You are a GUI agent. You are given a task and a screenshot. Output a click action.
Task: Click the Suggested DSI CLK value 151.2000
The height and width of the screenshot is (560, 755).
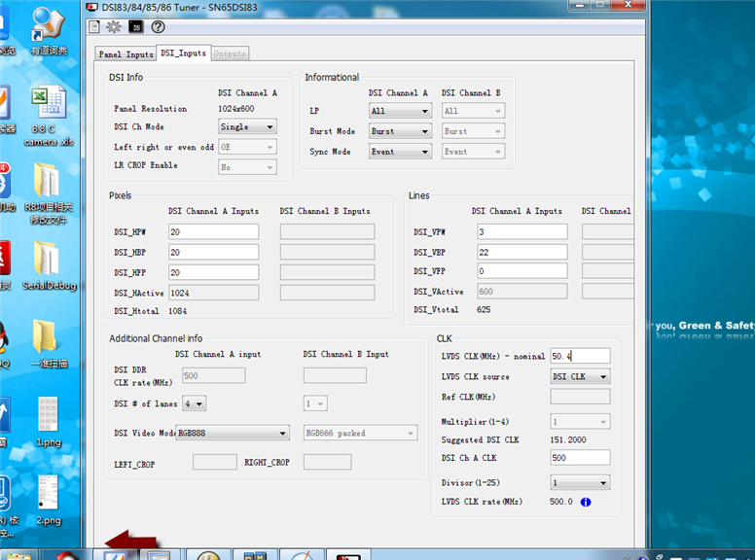point(568,440)
